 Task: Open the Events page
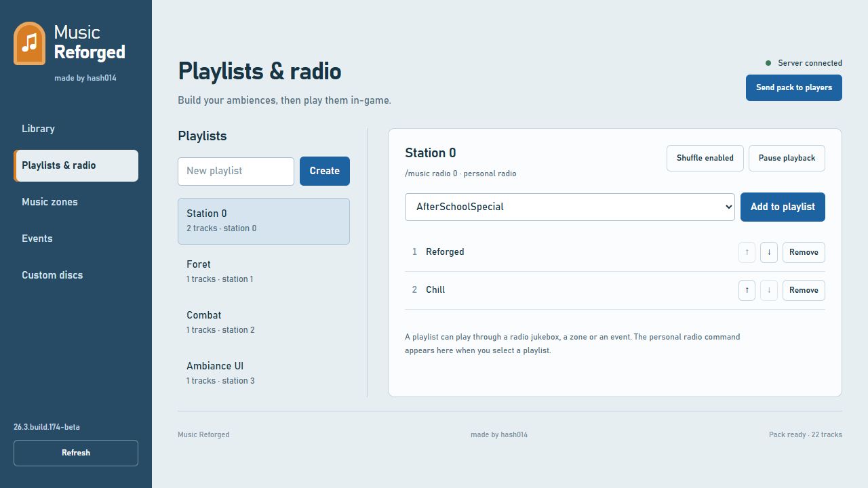pos(76,239)
